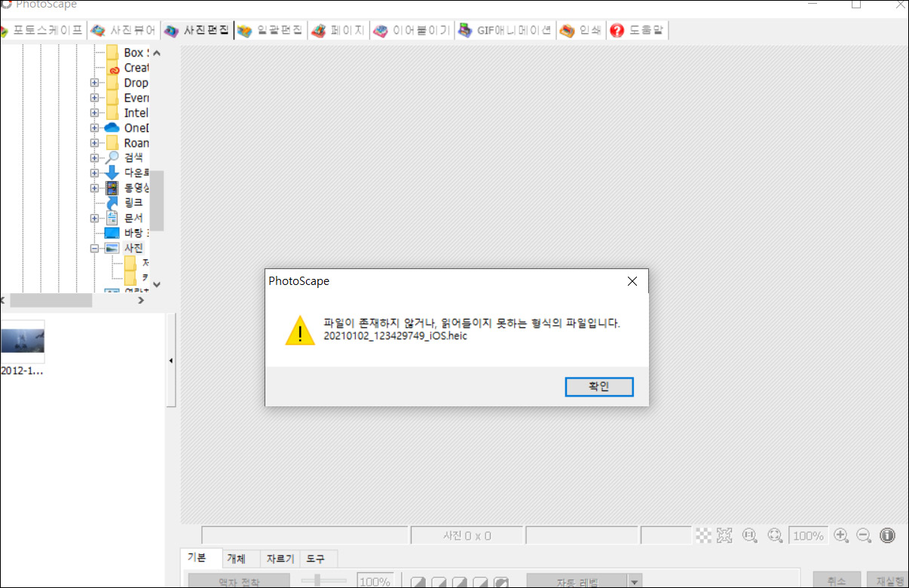Screen dimensions: 909x588
Task: Expand the OneDrive tree node
Action: 95,128
